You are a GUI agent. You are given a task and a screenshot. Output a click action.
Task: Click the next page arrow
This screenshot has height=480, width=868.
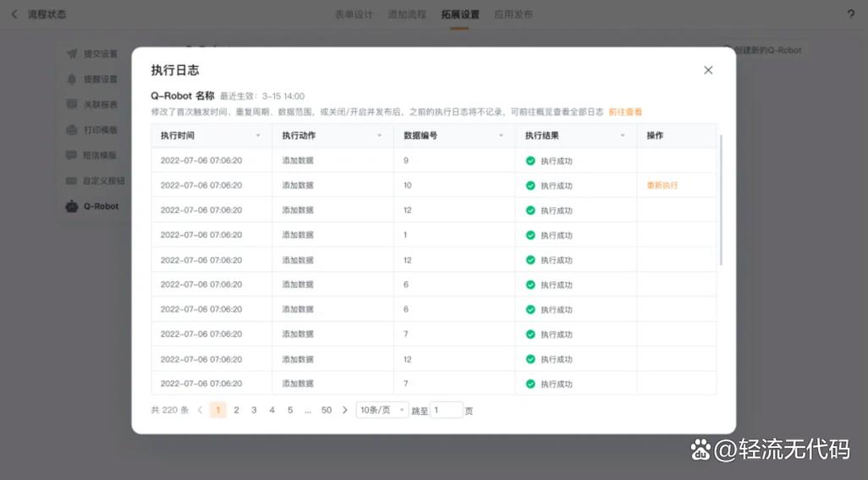[345, 410]
